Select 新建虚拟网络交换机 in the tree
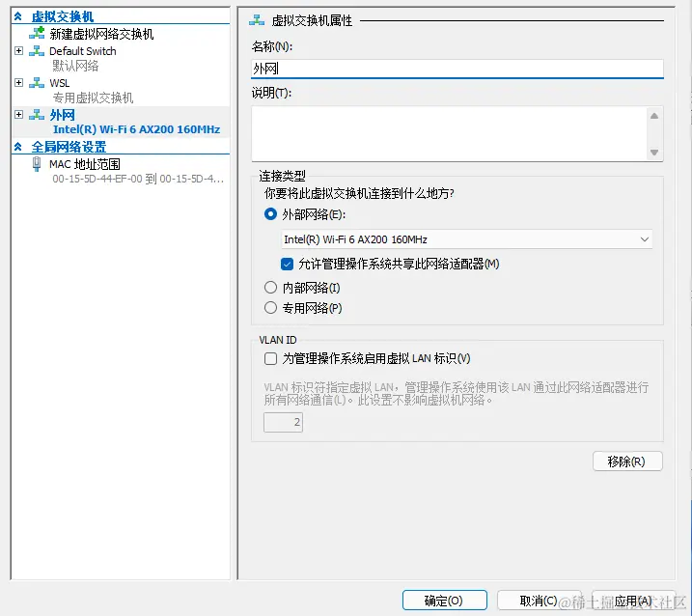Screen dimensions: 692x616 101,34
